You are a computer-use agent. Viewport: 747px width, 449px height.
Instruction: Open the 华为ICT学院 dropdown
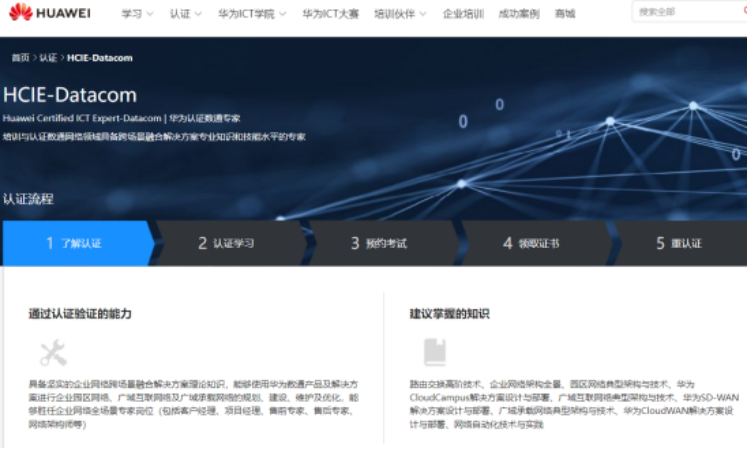coord(252,14)
